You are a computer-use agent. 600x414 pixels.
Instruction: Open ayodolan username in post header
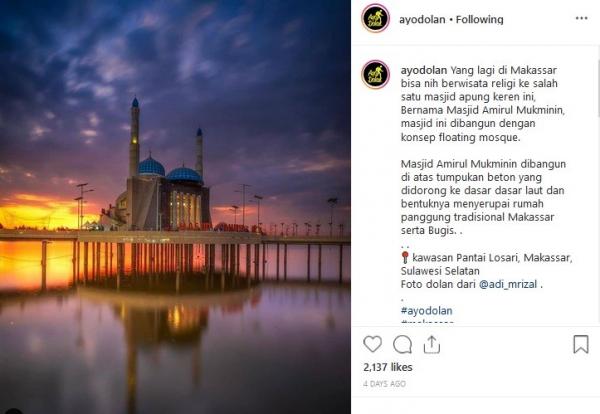tap(422, 19)
